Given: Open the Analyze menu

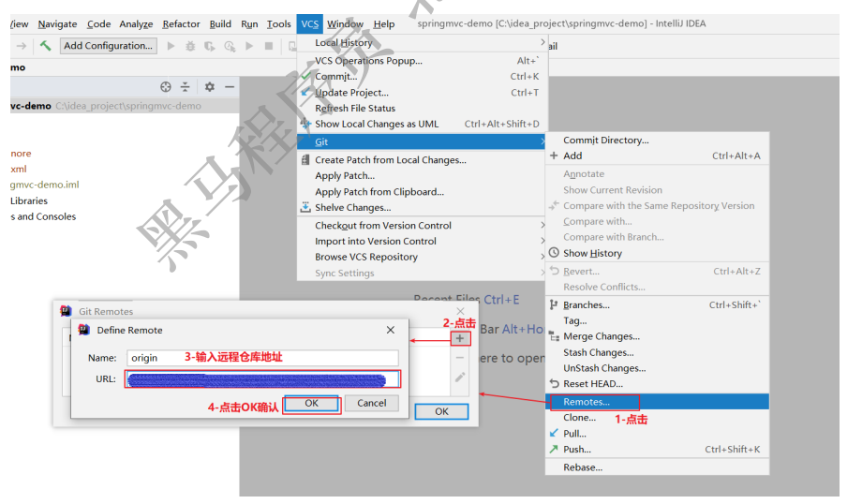Looking at the screenshot, I should pos(136,23).
